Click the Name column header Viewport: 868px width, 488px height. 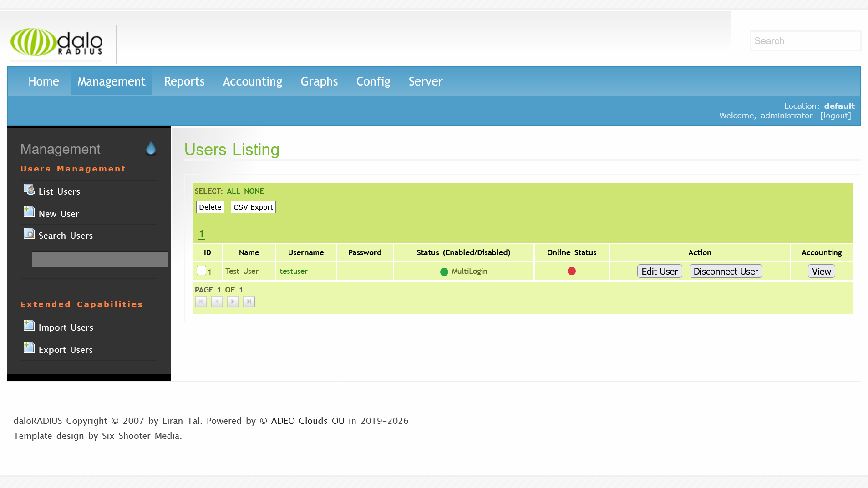click(x=249, y=252)
